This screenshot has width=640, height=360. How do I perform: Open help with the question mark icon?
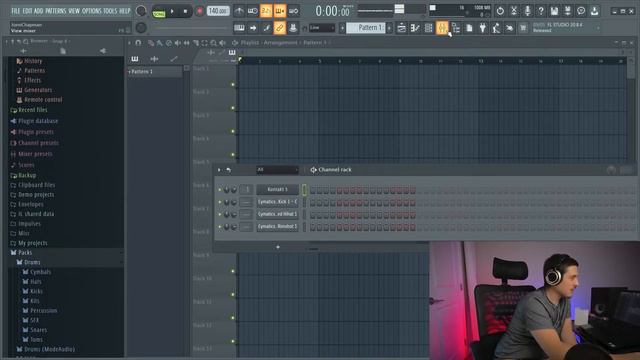click(541, 11)
